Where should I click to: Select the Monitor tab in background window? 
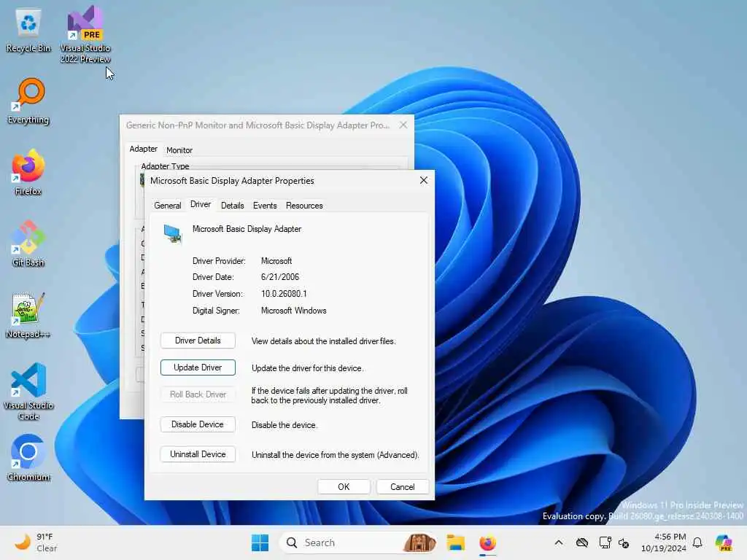click(179, 150)
